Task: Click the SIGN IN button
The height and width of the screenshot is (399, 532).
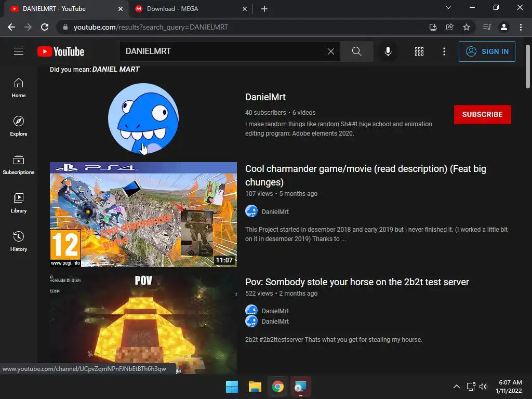Action: coord(487,51)
